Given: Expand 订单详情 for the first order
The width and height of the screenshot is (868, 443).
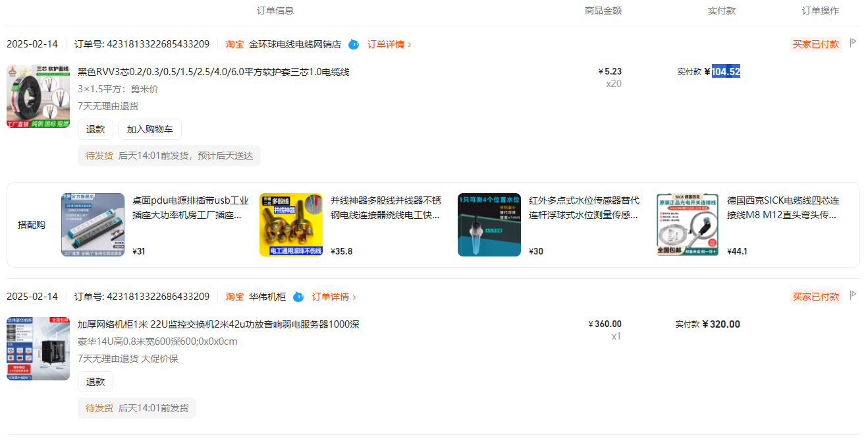Looking at the screenshot, I should pyautogui.click(x=389, y=44).
